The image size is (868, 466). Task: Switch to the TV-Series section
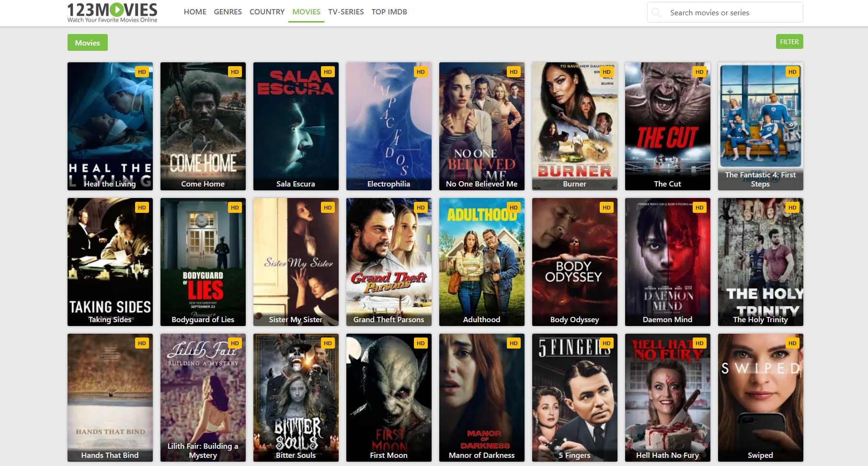(346, 12)
